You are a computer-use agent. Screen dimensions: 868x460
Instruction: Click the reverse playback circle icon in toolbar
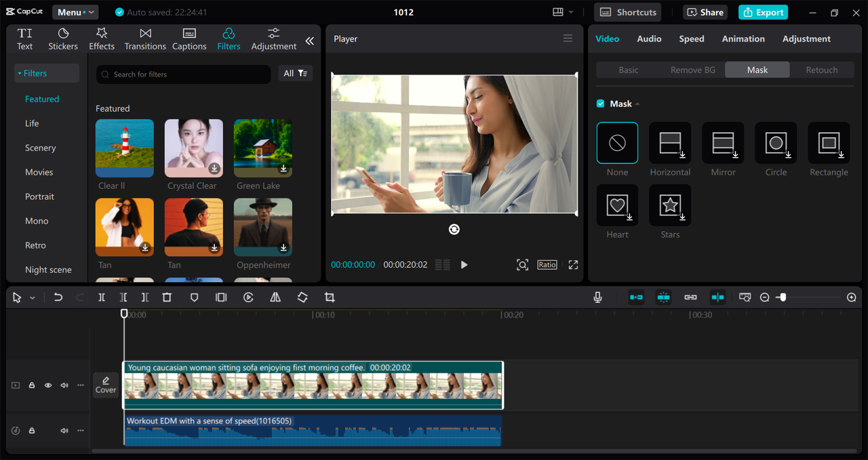[x=248, y=297]
